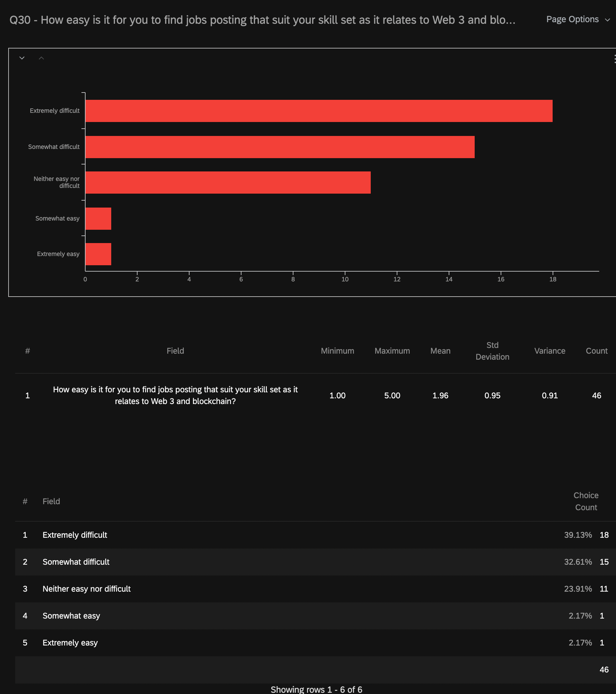Click the statistics table Field column header
The image size is (616, 694).
coord(175,351)
